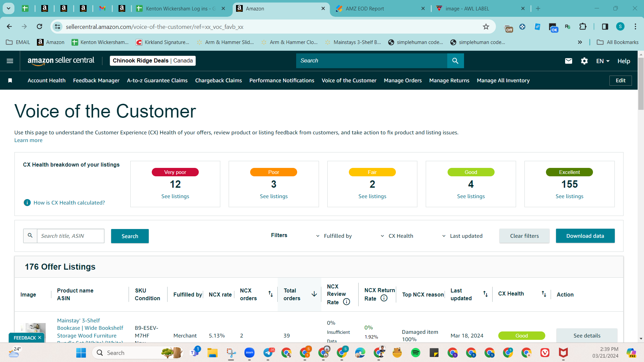Screen dimensions: 644x362
Task: Open the Fulfilled by filter dropdown
Action: (x=334, y=236)
